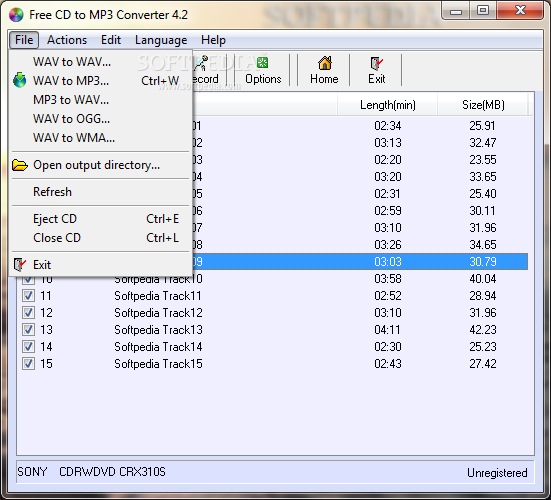Screen dimensions: 551x500
Task: Select WAV to WMA... menu entry
Action: [101, 138]
